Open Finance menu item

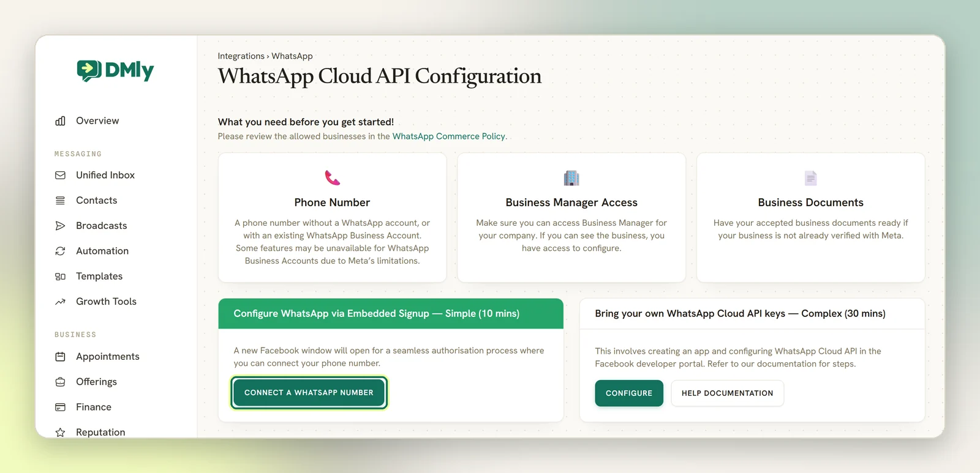(x=94, y=407)
